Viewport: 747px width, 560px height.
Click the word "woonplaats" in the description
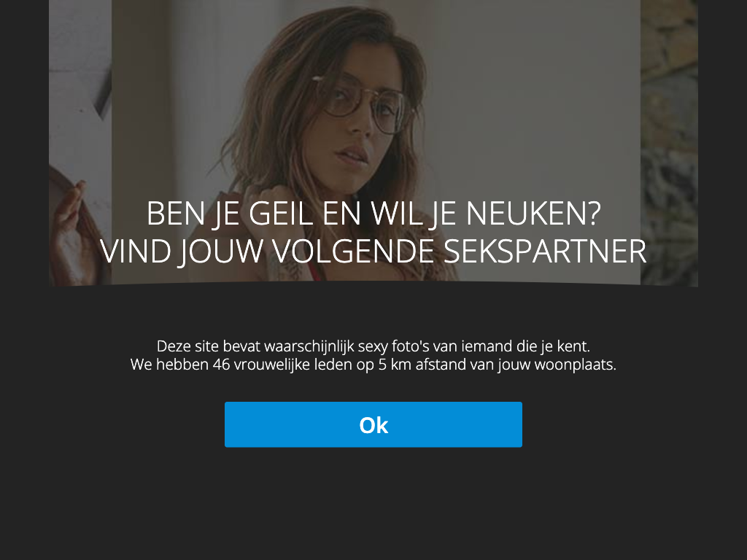pyautogui.click(x=573, y=365)
